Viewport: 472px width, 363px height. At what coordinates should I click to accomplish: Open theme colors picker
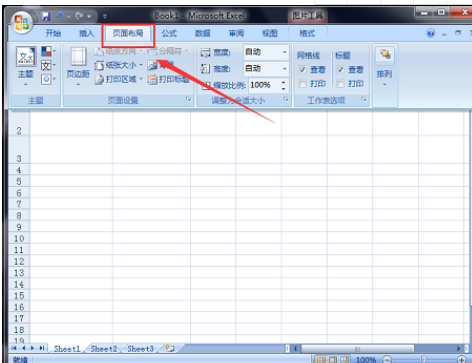pyautogui.click(x=48, y=51)
